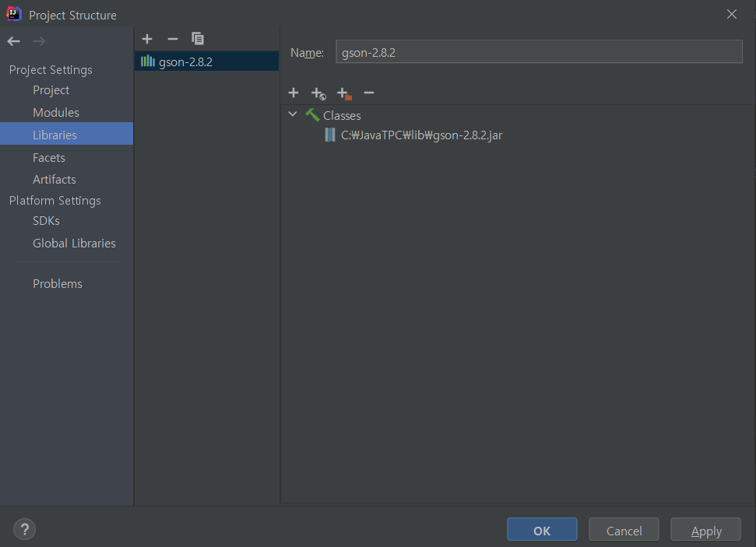Viewport: 756px width, 547px height.
Task: Open the SDKs platform settings
Action: point(46,221)
